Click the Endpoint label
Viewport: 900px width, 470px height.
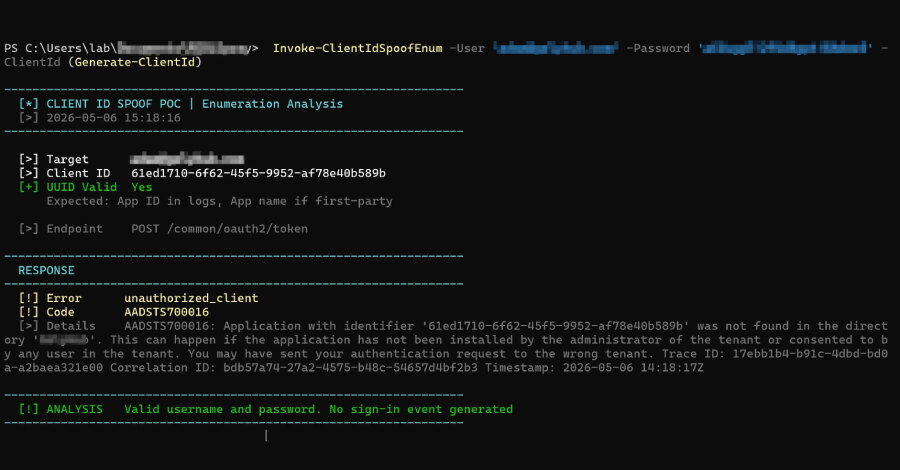pos(75,228)
